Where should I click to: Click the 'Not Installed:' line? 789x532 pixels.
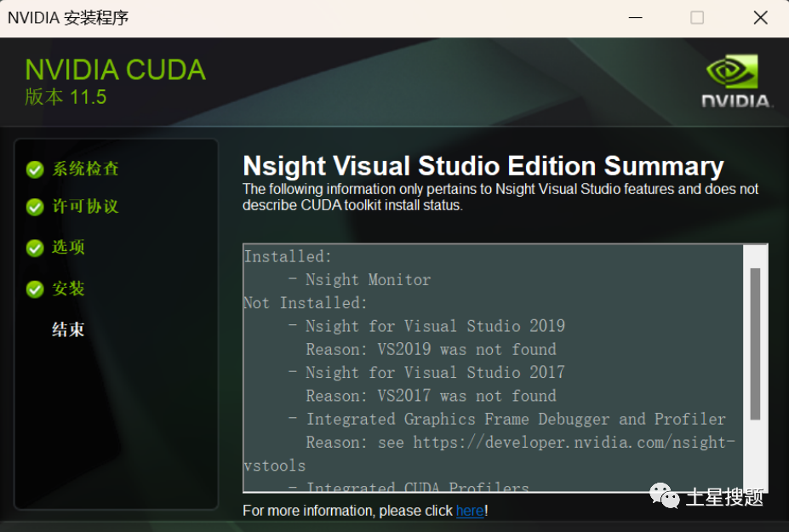[306, 303]
